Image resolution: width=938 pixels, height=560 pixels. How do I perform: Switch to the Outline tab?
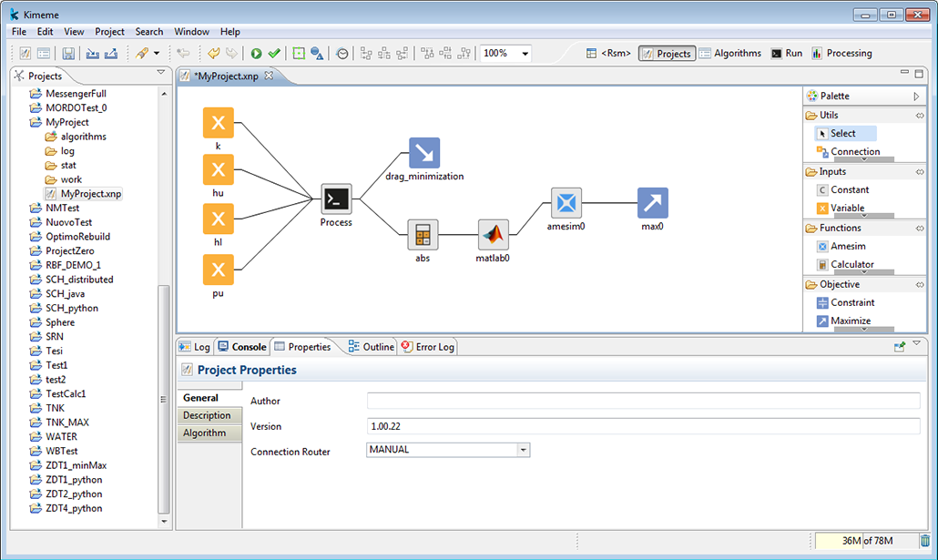point(372,347)
